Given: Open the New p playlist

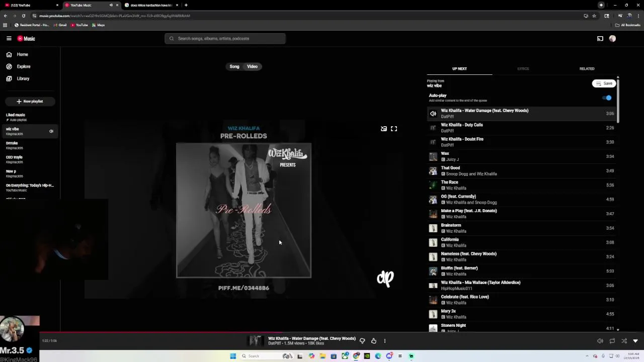Looking at the screenshot, I should pos(30,173).
